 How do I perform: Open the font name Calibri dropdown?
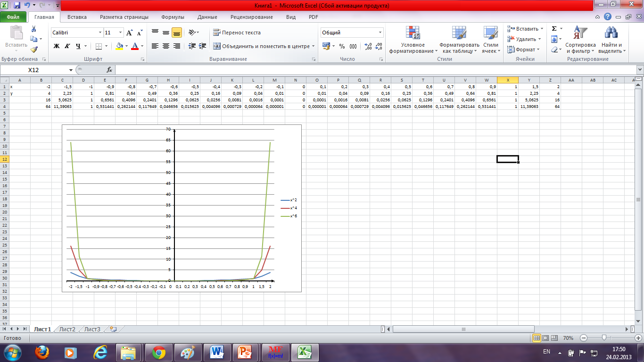coord(100,33)
